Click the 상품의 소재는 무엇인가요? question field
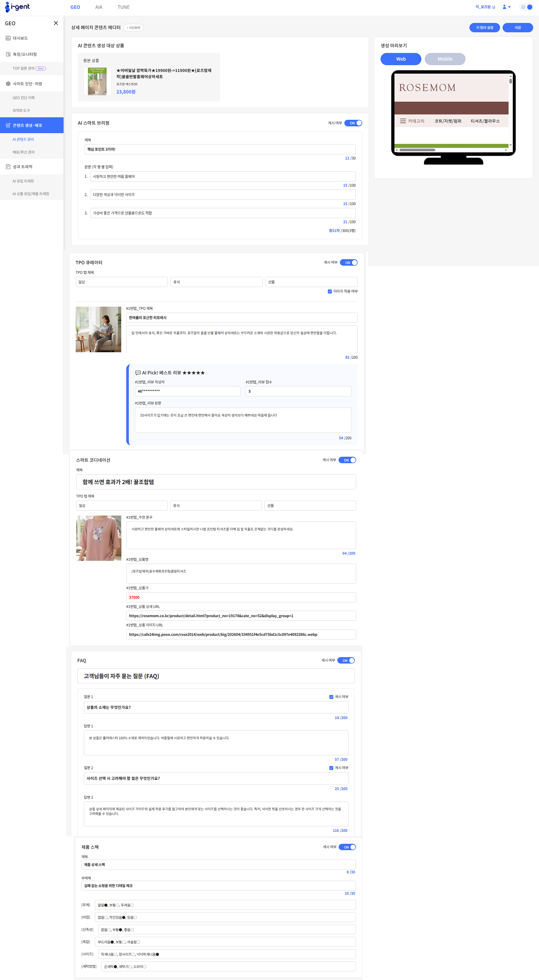Screen dimensions: 539x980 tap(216, 707)
